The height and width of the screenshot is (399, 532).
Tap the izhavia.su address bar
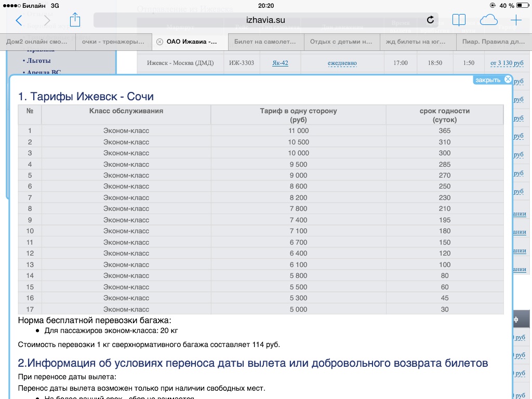[x=265, y=20]
